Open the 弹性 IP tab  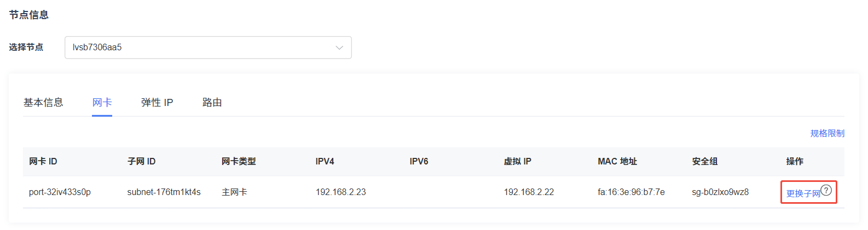click(x=157, y=103)
